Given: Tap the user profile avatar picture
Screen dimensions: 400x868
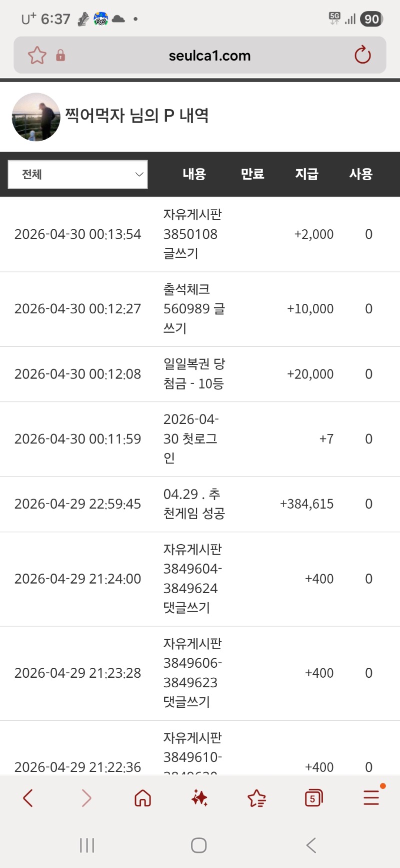Looking at the screenshot, I should pyautogui.click(x=36, y=117).
